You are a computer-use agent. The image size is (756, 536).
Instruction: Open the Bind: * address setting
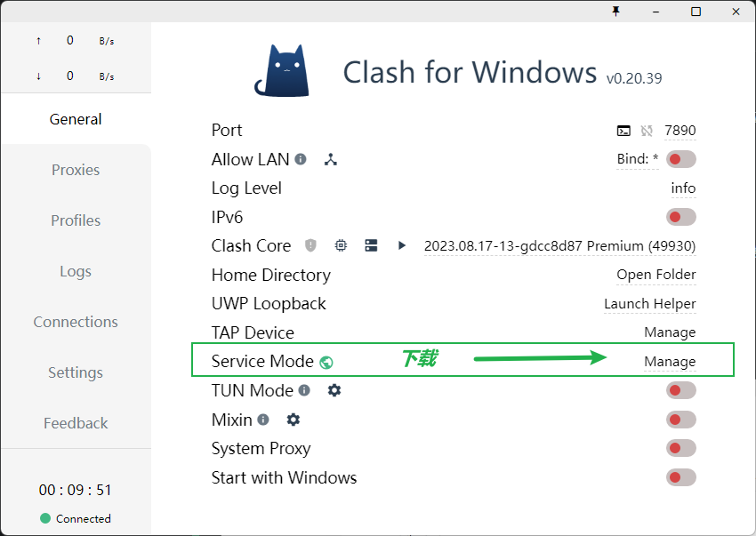pos(638,160)
